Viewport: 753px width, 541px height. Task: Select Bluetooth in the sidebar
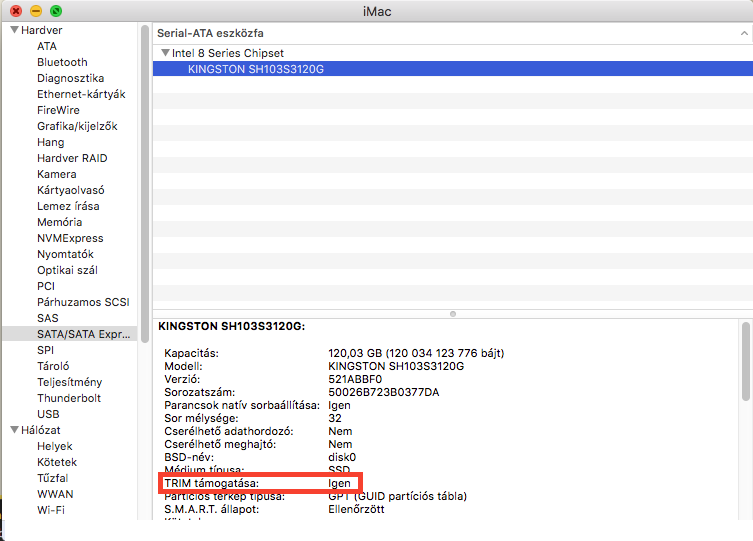point(62,62)
